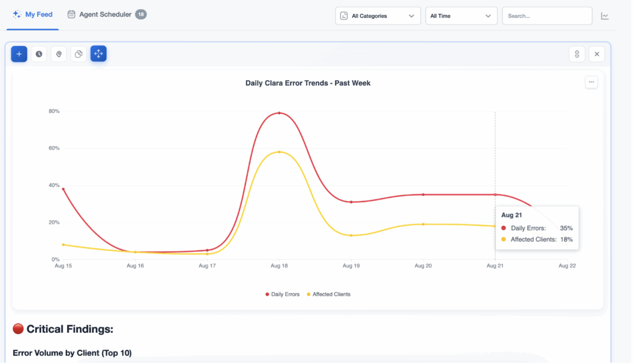Activate the move widget tool

click(x=98, y=54)
